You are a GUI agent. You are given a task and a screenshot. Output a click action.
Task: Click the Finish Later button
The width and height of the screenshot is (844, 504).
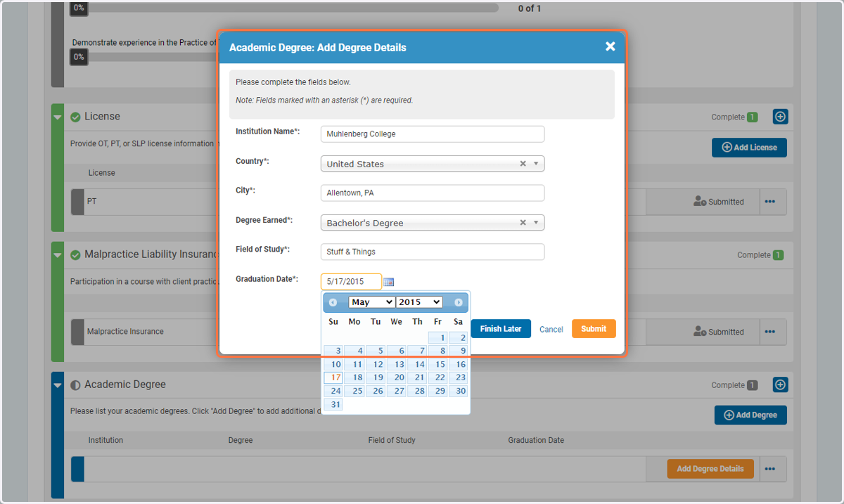(501, 329)
